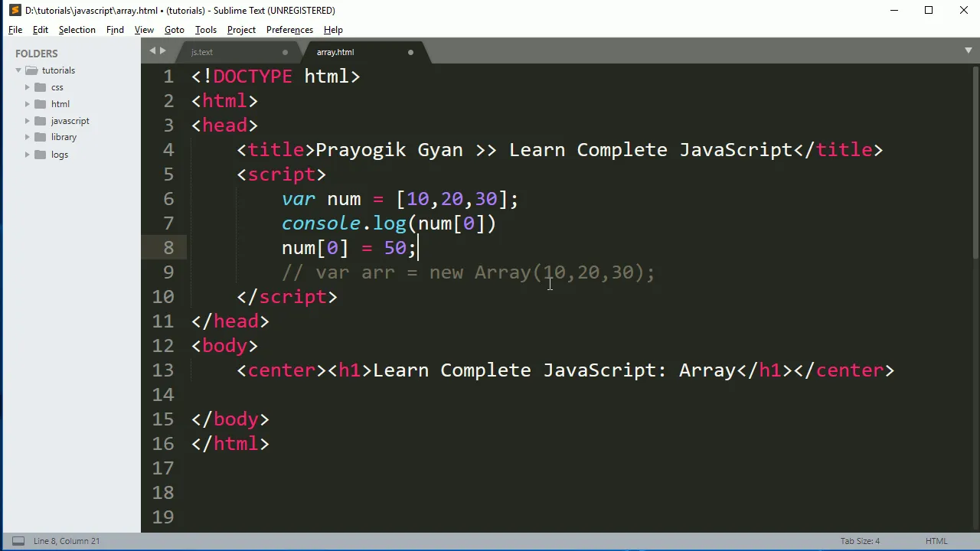Viewport: 980px width, 551px height.
Task: Go to next tab with right arrow
Action: point(162,51)
